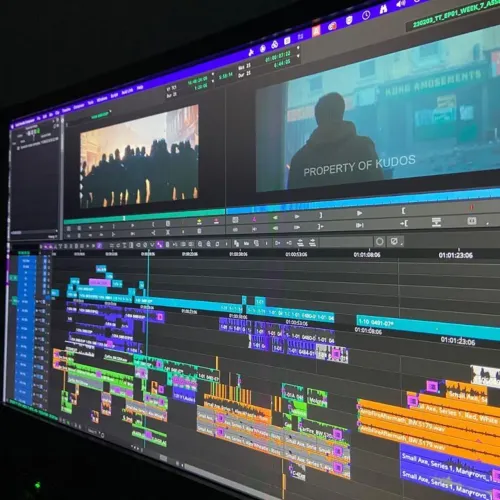The image size is (500, 500).
Task: Click the 01:01:08:06 mark on the timeline ruler
Action: tap(367, 254)
